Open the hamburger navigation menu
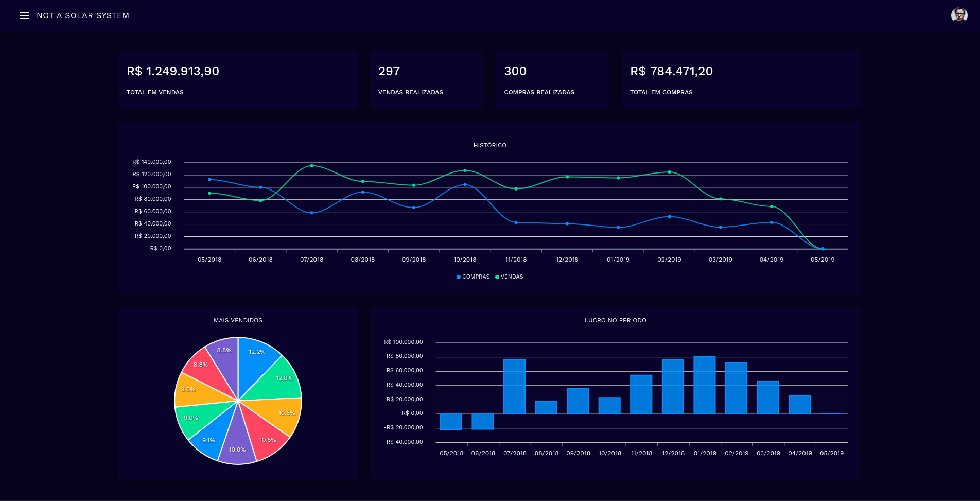Screen dimensions: 980x501 tap(24, 15)
